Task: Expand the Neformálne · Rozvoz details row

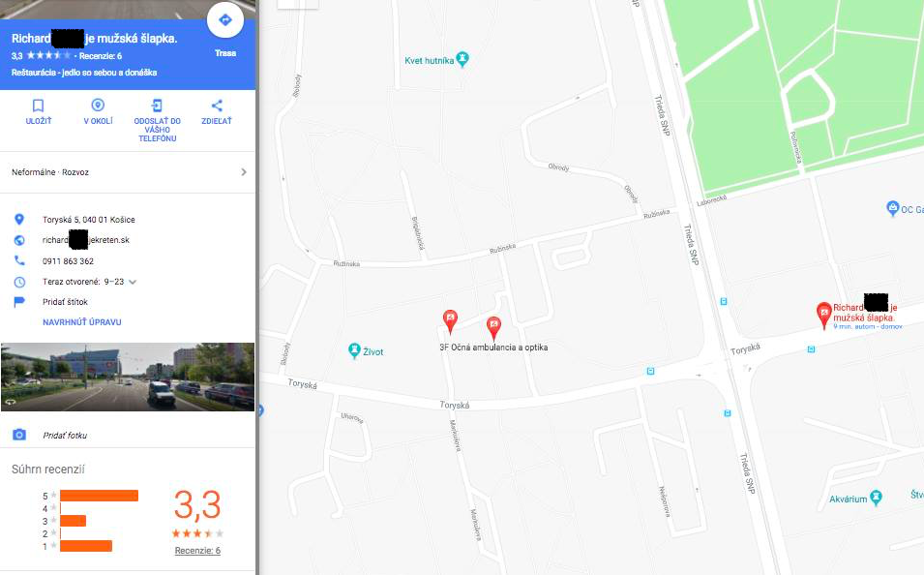Action: click(128, 172)
